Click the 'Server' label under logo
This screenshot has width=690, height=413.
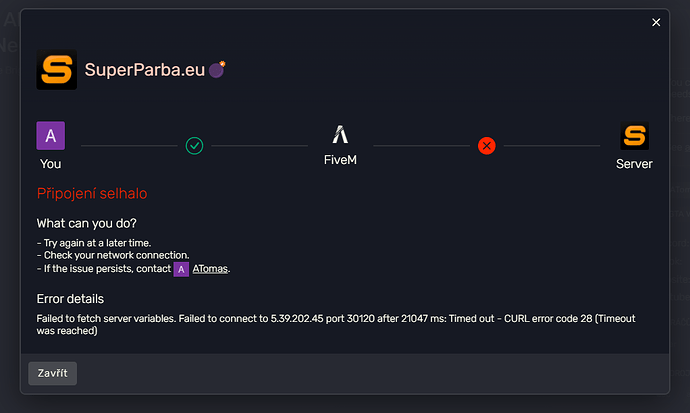tap(634, 164)
